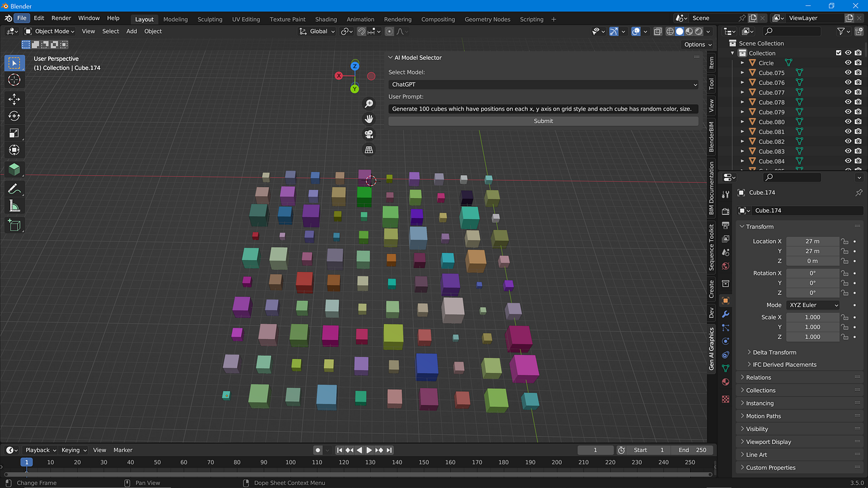Viewport: 868px width, 488px height.
Task: Select the Scale tool icon
Action: [14, 133]
